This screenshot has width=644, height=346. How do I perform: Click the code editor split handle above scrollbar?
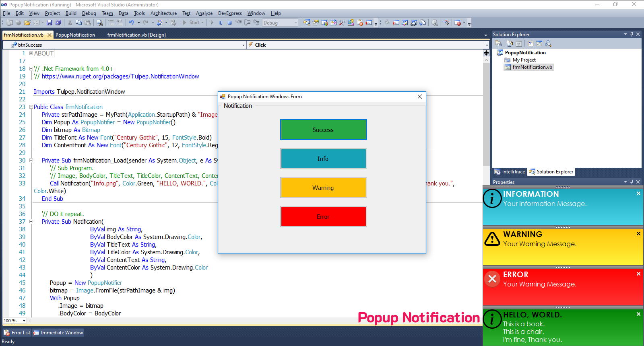(x=486, y=53)
